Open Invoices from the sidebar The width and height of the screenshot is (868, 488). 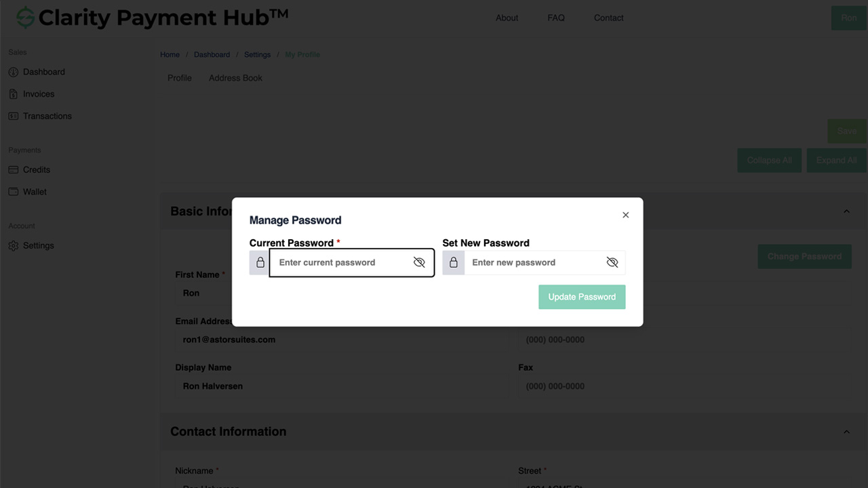click(x=12, y=94)
